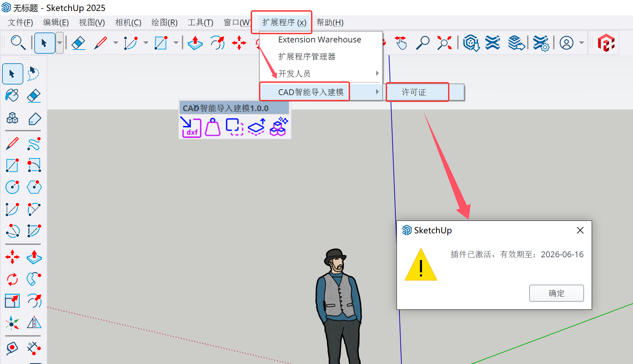Choose the Paint Bucket tool
Viewport: 633px width, 364px height.
[12, 95]
